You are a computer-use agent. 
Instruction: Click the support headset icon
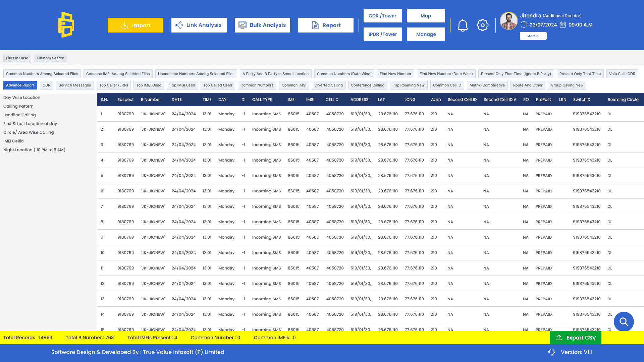[x=552, y=352]
